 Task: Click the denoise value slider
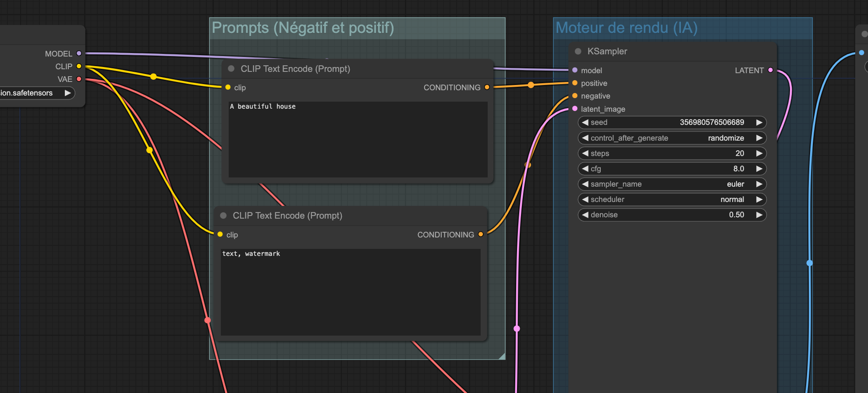point(672,215)
